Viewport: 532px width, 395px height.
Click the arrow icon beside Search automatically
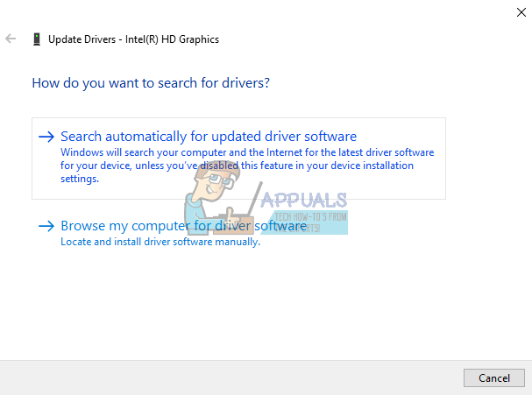tap(46, 137)
